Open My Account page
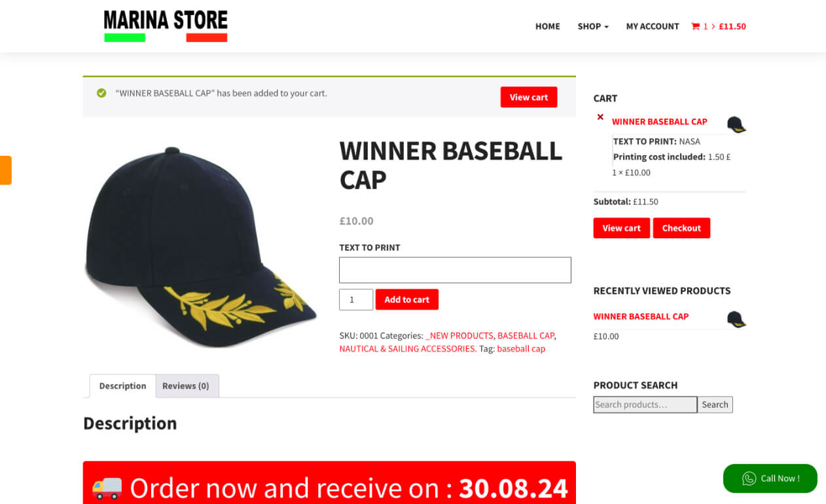This screenshot has height=504, width=826. pyautogui.click(x=653, y=27)
